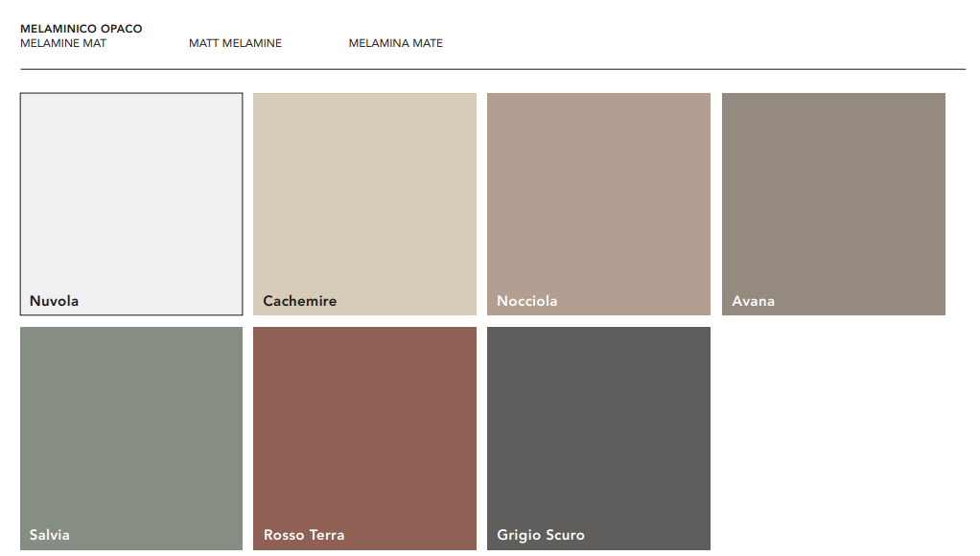Click the MELAMINICO OPACO bold heading
Viewport: 980px width, 556px height.
pos(81,29)
